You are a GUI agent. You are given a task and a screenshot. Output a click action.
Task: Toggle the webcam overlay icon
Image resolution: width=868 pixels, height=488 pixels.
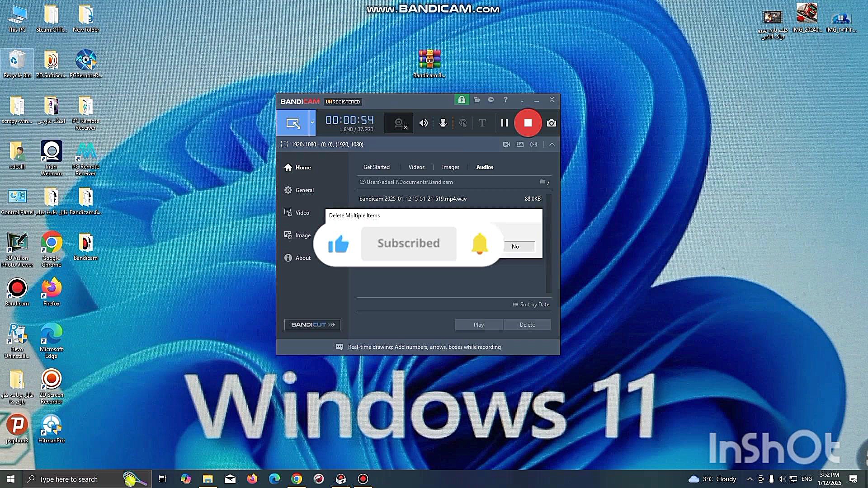(399, 123)
